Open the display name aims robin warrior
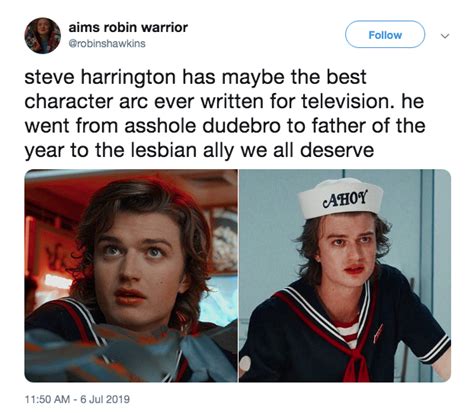 (128, 27)
